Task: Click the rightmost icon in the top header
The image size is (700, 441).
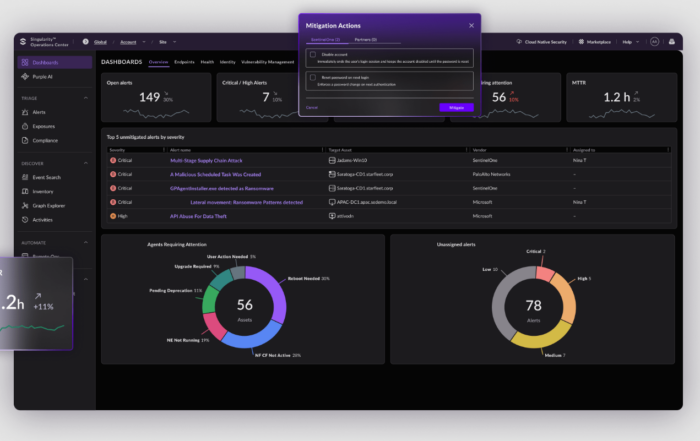Action: 671,42
